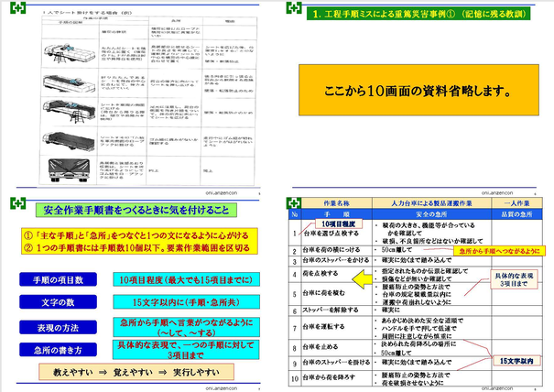Viewport: 554px width, 392px height.
Task: Click the 一人作業 header cell
Action: click(516, 203)
